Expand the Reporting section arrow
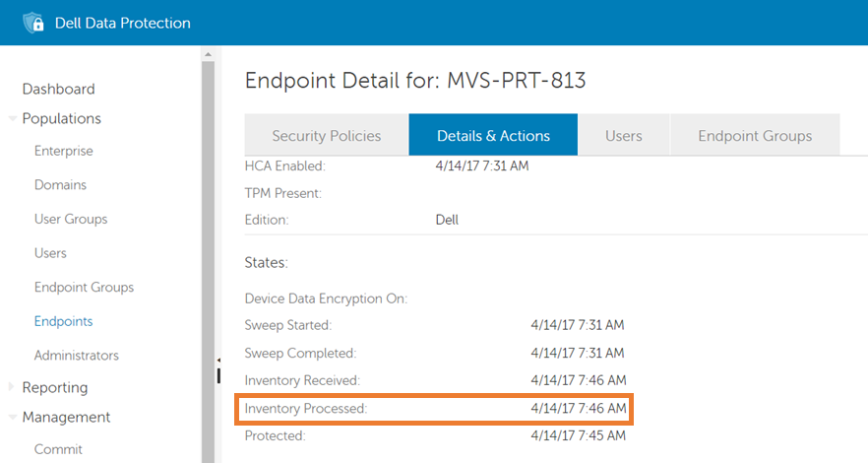This screenshot has width=868, height=463. (x=12, y=387)
